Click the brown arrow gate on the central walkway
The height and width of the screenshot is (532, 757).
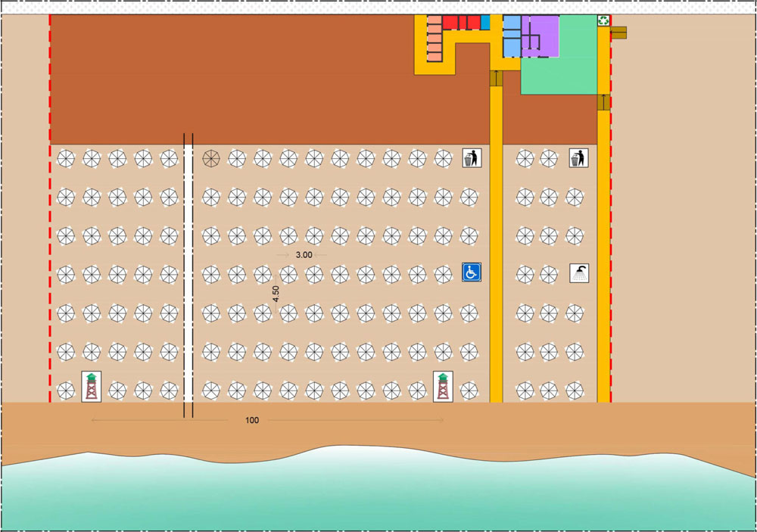click(x=497, y=78)
